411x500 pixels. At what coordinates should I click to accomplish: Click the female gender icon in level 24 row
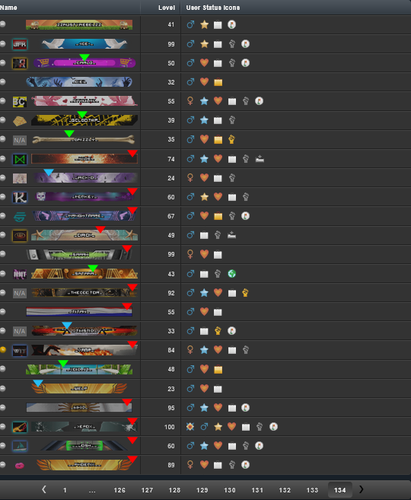coord(190,178)
